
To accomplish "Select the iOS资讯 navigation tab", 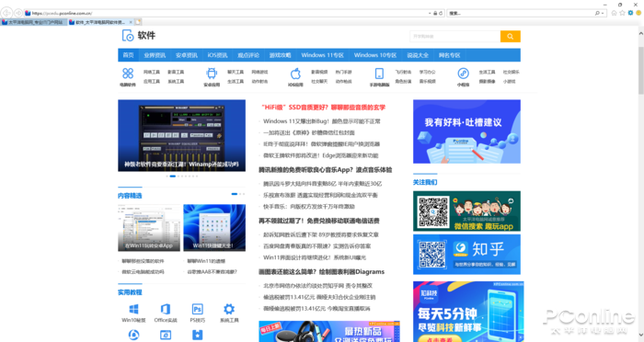I will (x=217, y=55).
